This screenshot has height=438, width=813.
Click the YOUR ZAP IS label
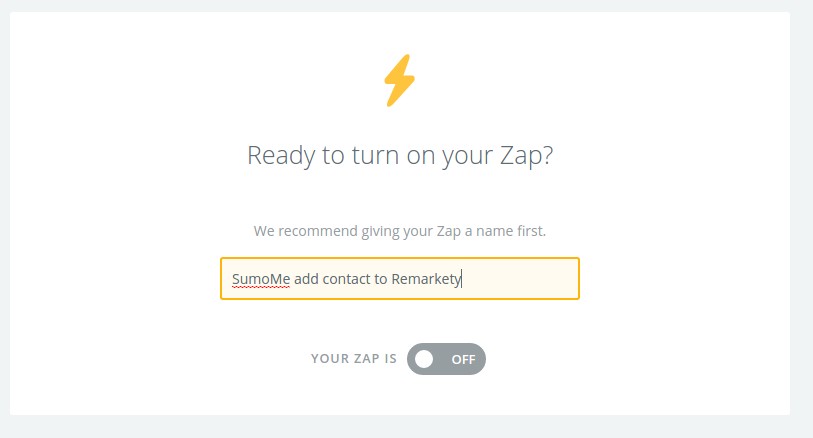click(354, 359)
